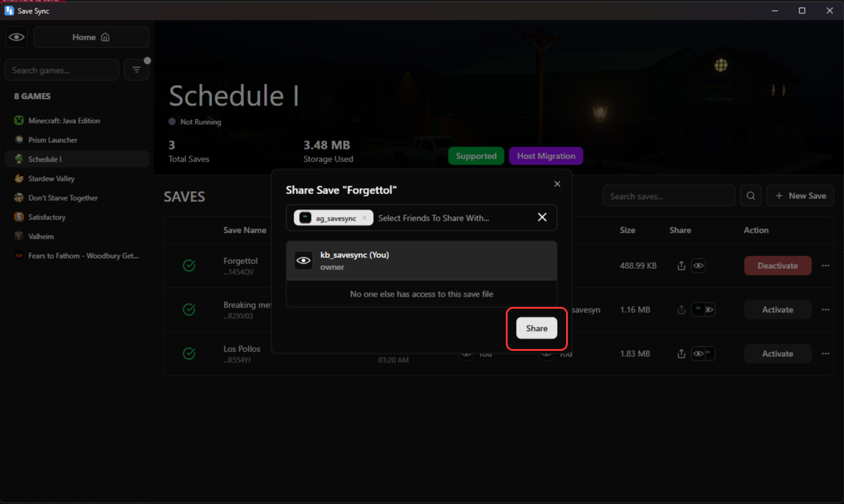Click the Los Pollos save name
The image size is (844, 504).
(242, 348)
